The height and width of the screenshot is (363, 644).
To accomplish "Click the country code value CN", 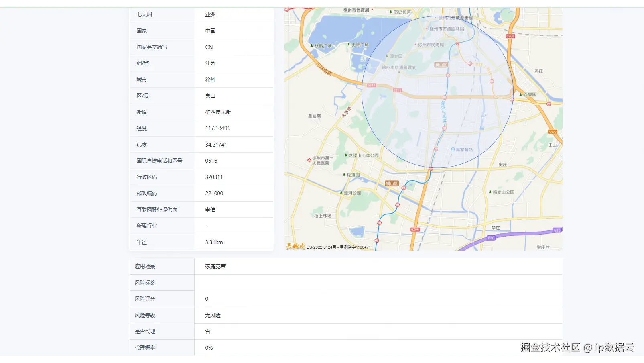I will click(x=209, y=47).
